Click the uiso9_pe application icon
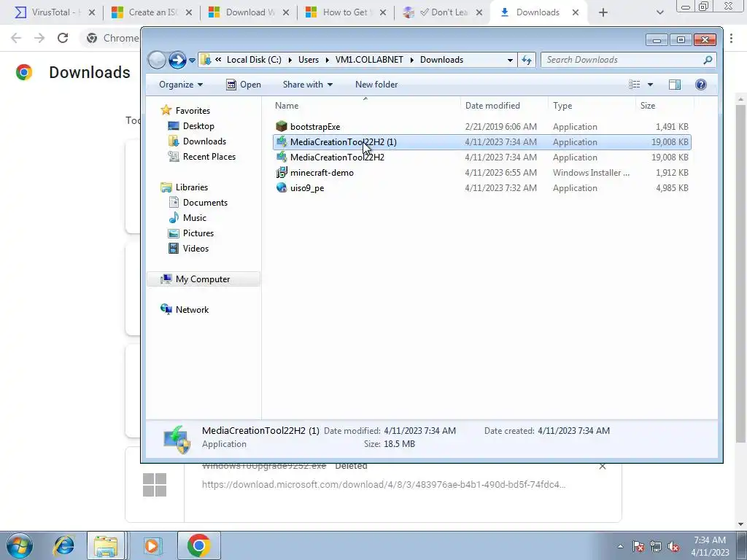The image size is (747, 560). [282, 187]
